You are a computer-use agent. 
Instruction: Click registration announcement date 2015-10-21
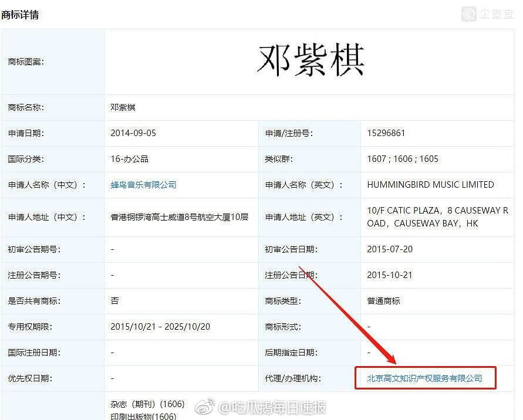(x=390, y=275)
